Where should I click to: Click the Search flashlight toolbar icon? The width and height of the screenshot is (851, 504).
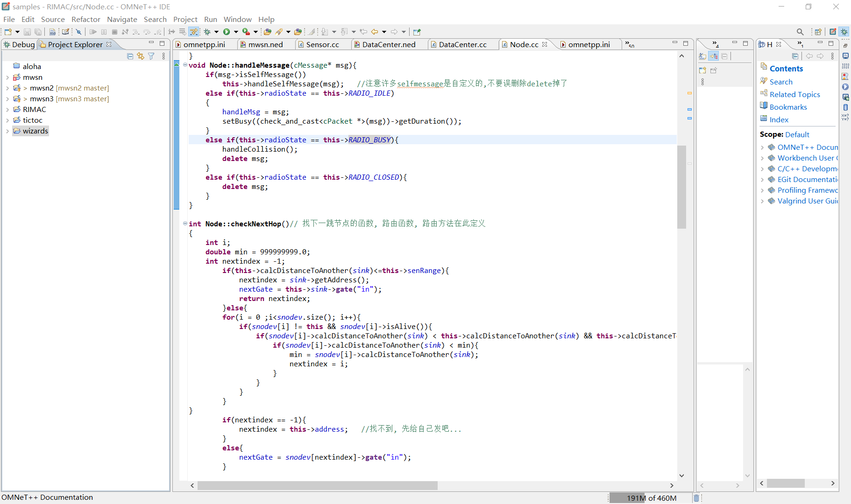[x=279, y=32]
